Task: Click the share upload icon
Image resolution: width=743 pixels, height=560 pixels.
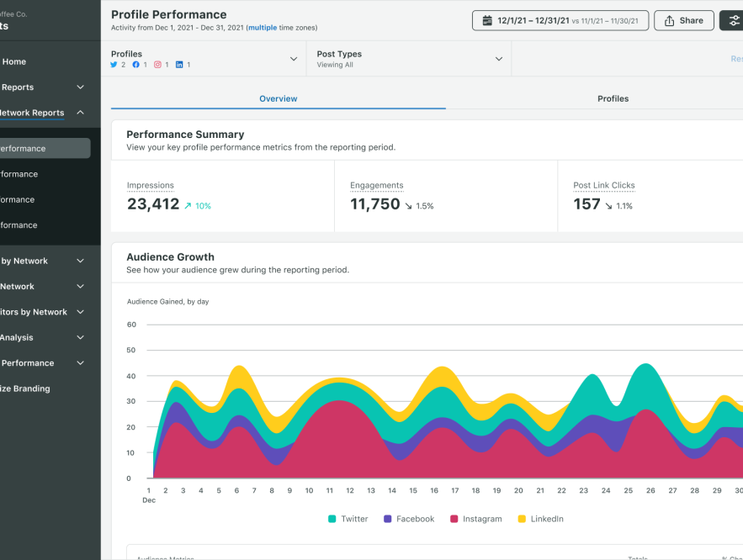Action: [669, 20]
